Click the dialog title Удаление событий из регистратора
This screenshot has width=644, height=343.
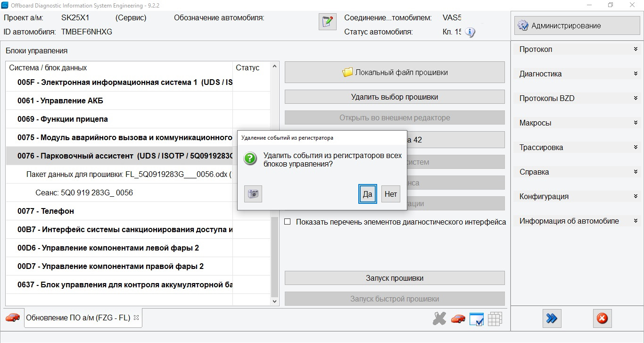[287, 138]
